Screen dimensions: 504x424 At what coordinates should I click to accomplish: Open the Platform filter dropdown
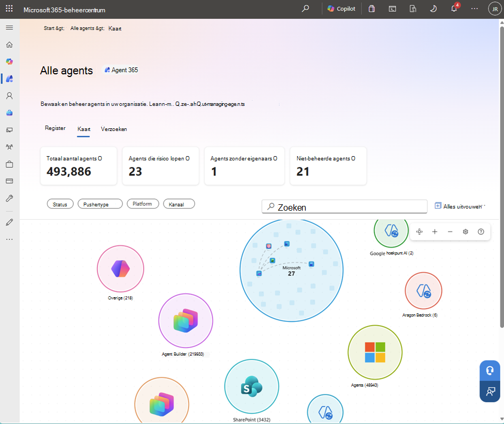pos(143,204)
